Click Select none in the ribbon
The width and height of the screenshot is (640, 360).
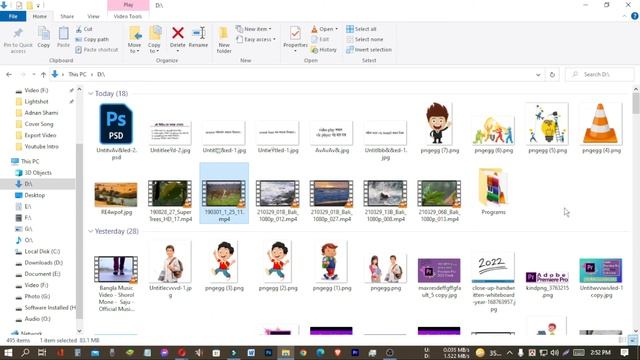(364, 39)
